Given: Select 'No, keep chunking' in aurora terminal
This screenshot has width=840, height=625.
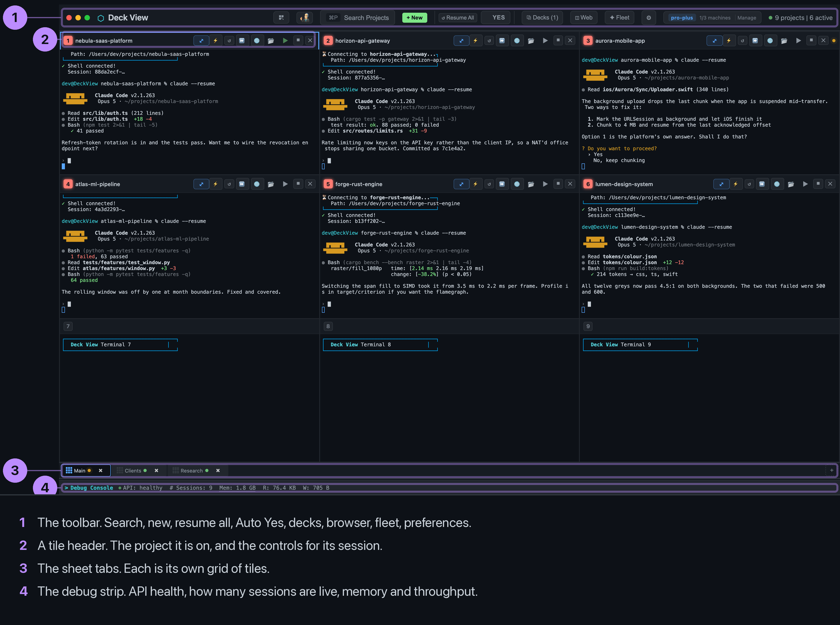Looking at the screenshot, I should 619,160.
